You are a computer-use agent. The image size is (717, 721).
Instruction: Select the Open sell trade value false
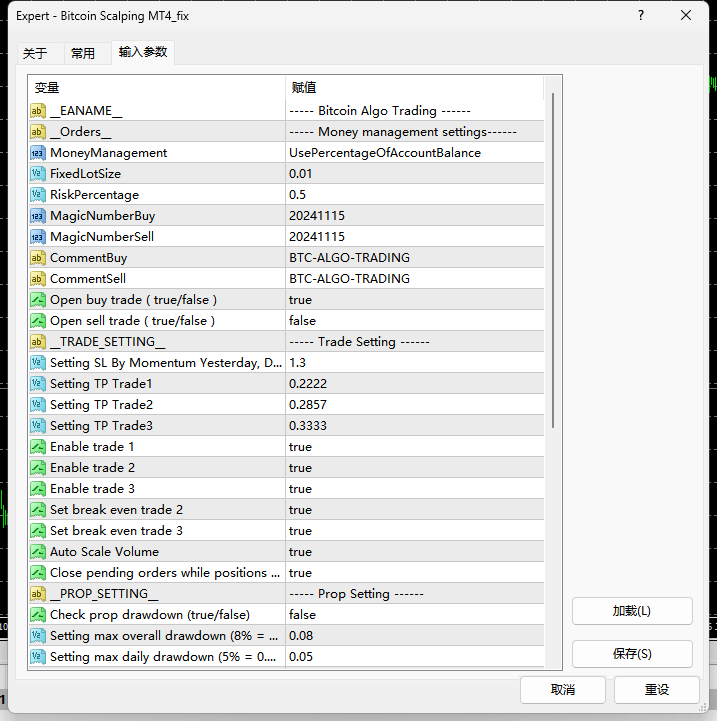click(x=302, y=321)
